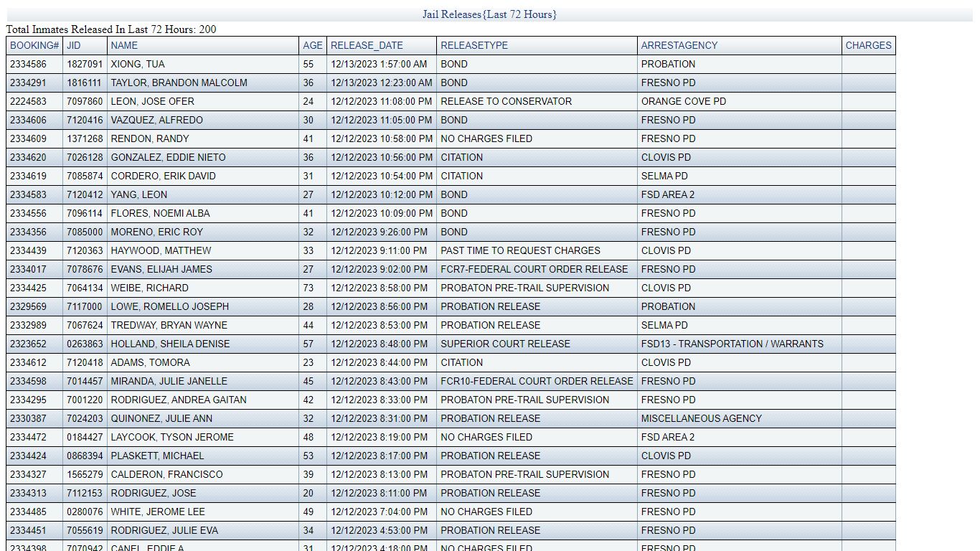Screen dimensions: 980x551
Task: Click name RENDON, RANDY
Action: click(150, 138)
